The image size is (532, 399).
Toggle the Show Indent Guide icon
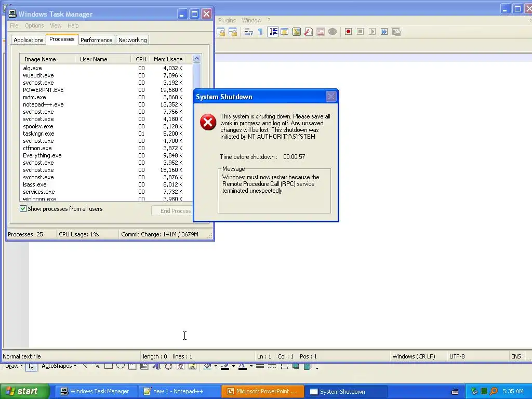click(x=273, y=32)
